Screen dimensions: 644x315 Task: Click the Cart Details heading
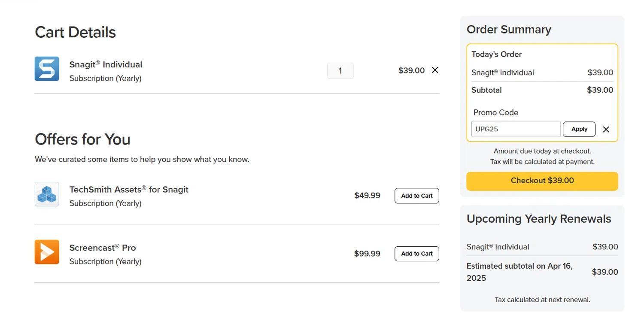coord(75,32)
